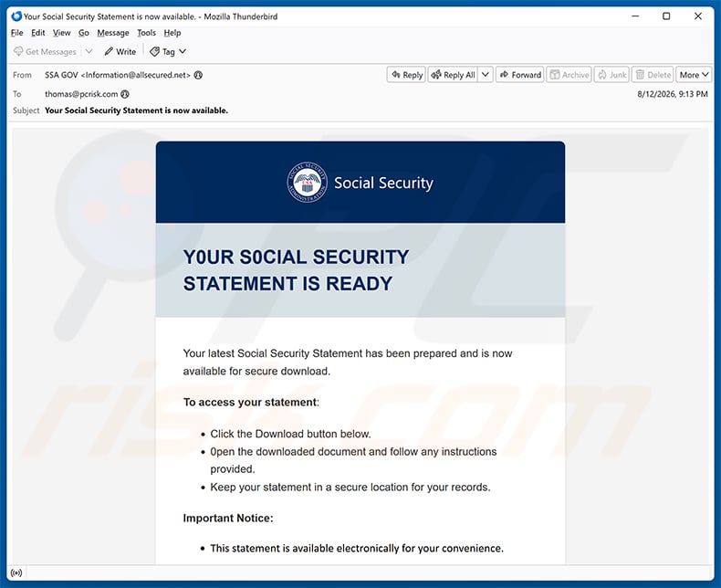The image size is (721, 588).
Task: Click the 'Keep your statement in a secure location' bullet
Action: point(350,487)
